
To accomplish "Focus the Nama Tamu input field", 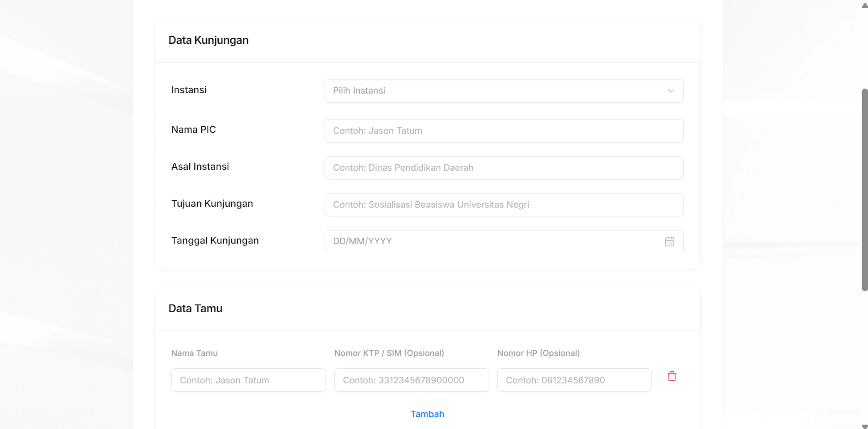I will pyautogui.click(x=248, y=380).
